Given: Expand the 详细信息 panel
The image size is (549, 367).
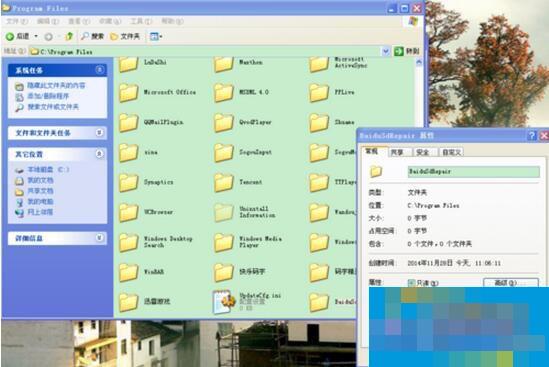Looking at the screenshot, I should pos(99,238).
